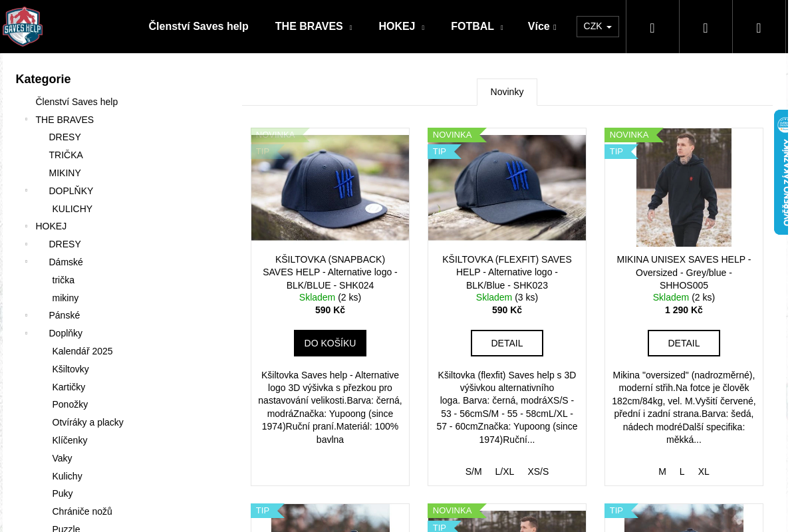Click the rightmost header icon
Image resolution: width=798 pixels, height=532 pixels.
759,27
